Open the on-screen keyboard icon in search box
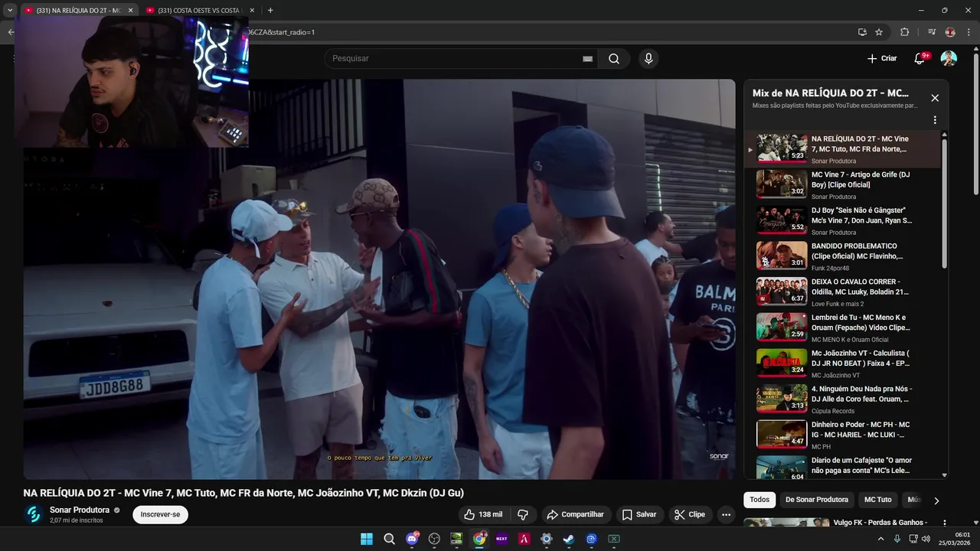980x551 pixels. point(587,59)
